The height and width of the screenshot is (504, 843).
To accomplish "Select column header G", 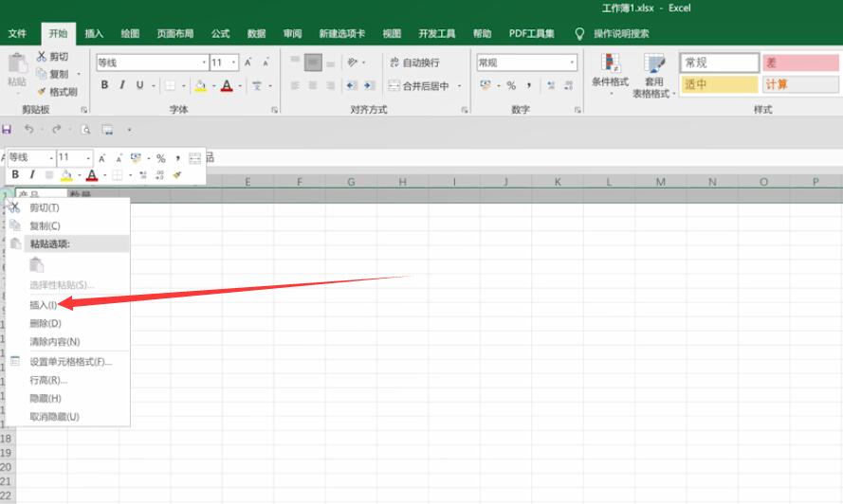I will 351,182.
